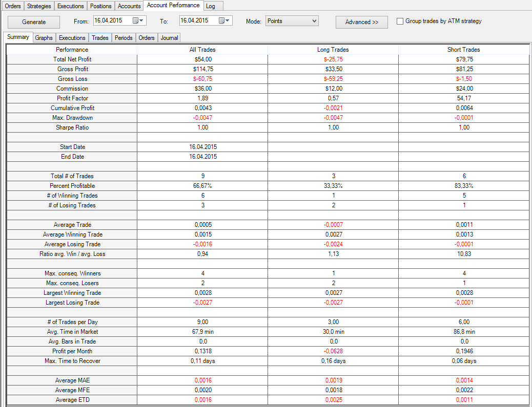Viewport: 532px width, 407px height.
Task: Select the Sharpe Ratio row label
Action: [x=72, y=127]
